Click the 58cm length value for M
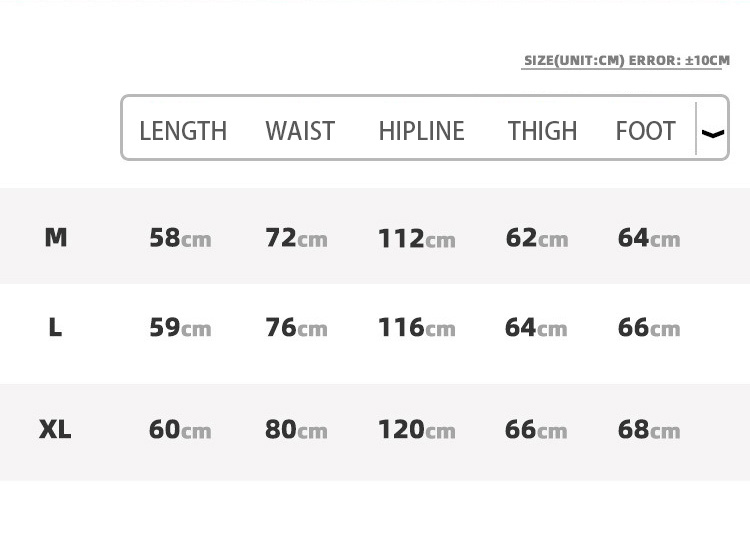The width and height of the screenshot is (750, 543). 180,238
